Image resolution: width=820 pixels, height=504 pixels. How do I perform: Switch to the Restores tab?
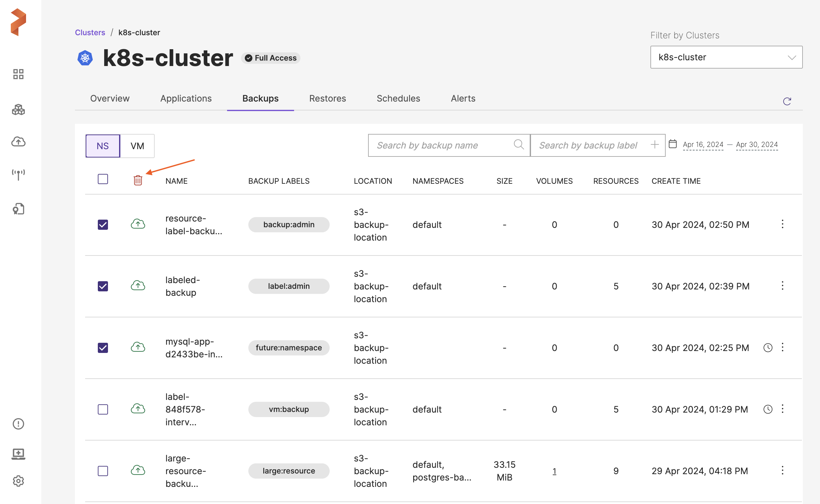click(x=327, y=98)
